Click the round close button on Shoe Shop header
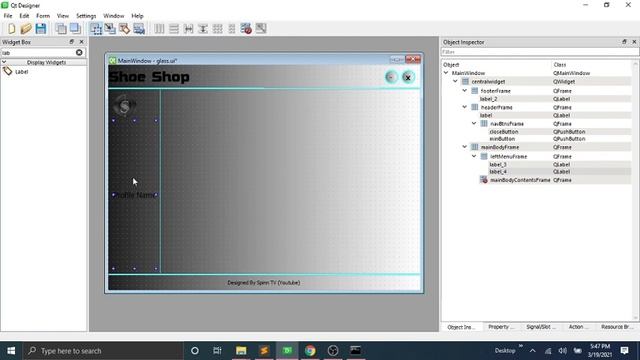640x360 pixels. [407, 77]
